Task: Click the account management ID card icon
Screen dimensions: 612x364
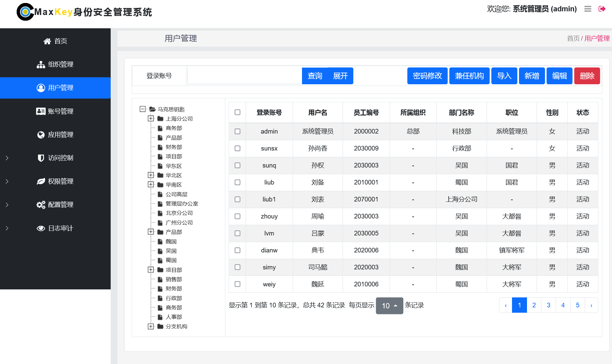Action: tap(41, 111)
